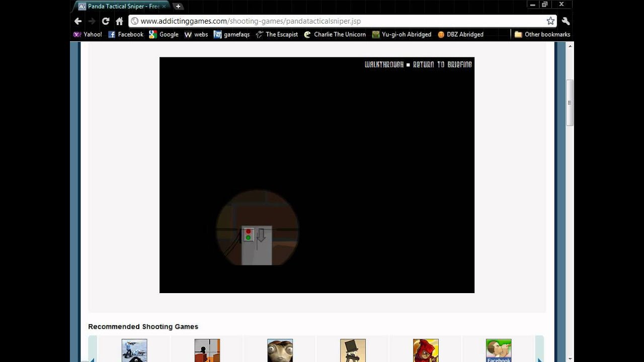
Task: Open the alien face game thumbnail
Action: 280,350
